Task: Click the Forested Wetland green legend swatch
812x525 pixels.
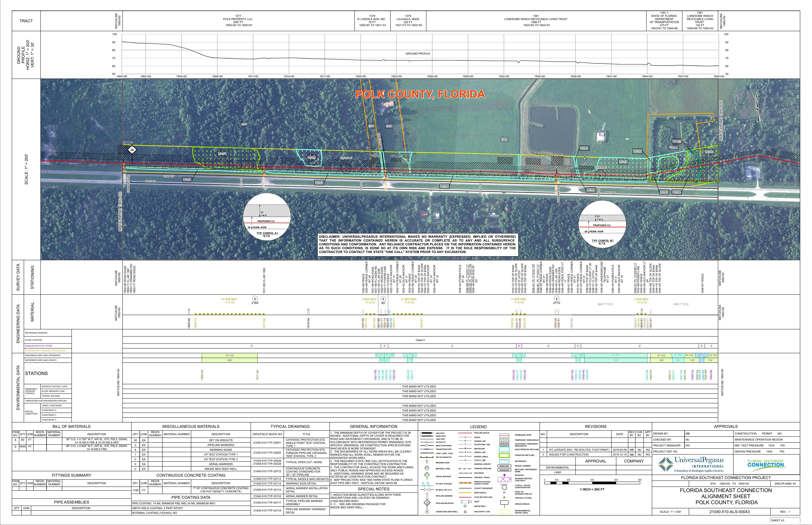Action: tap(504, 455)
